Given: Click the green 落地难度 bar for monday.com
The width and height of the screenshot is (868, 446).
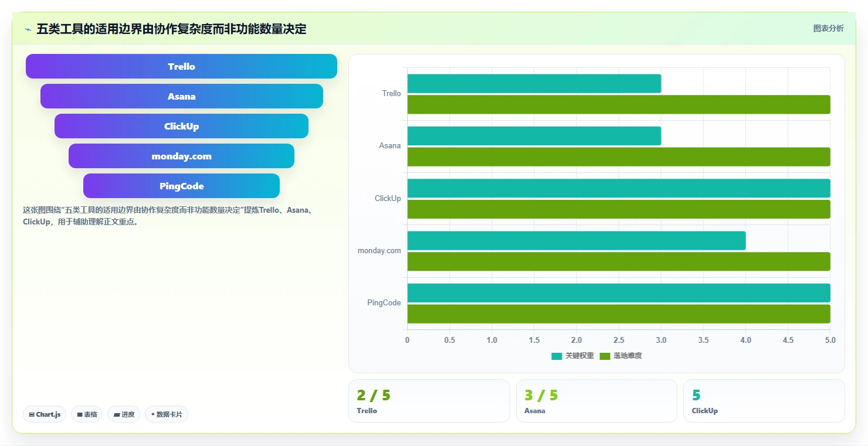Looking at the screenshot, I should [x=619, y=261].
